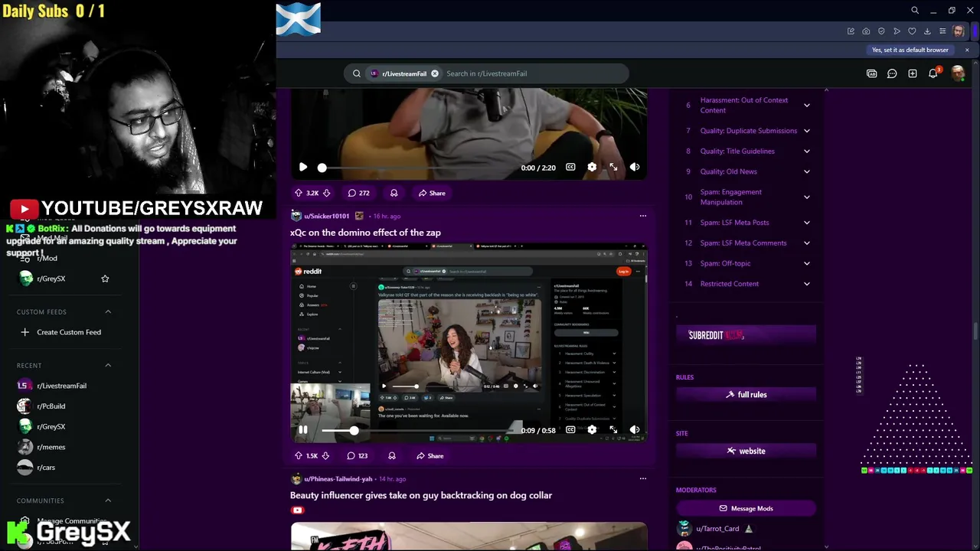Mute the top video volume

pos(635,167)
